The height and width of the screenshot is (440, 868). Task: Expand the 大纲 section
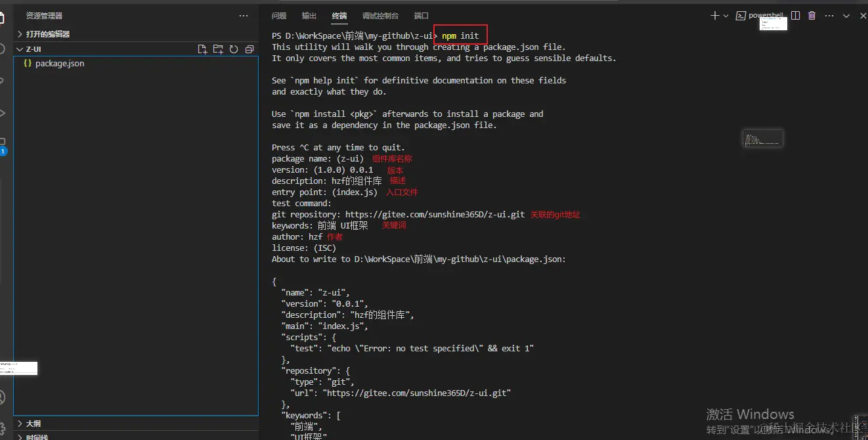point(33,424)
